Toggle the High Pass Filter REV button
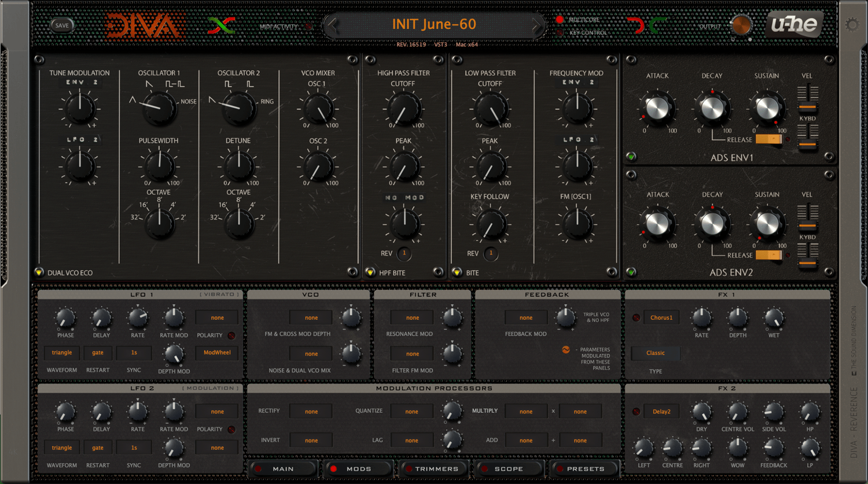Screen dimensions: 868x484 (x=404, y=253)
